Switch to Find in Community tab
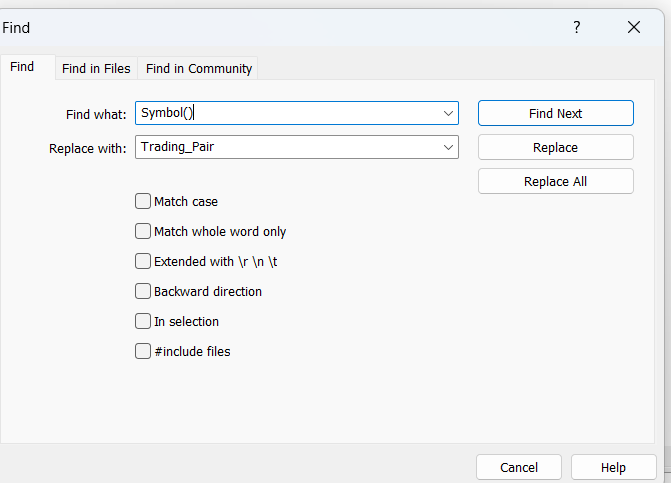This screenshot has width=671, height=483. 199,68
